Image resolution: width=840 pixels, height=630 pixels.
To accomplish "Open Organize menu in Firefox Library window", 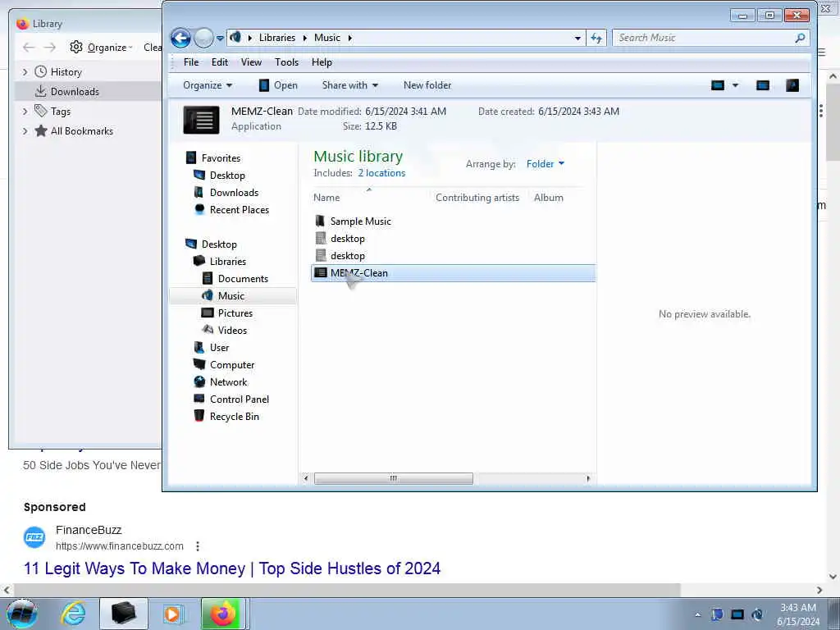I will [x=101, y=48].
